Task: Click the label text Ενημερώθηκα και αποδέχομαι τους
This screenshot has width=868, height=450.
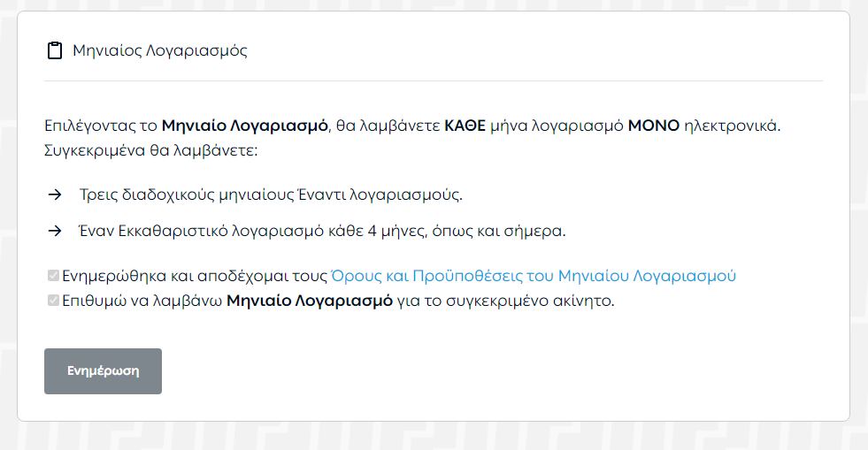Action: tap(195, 275)
